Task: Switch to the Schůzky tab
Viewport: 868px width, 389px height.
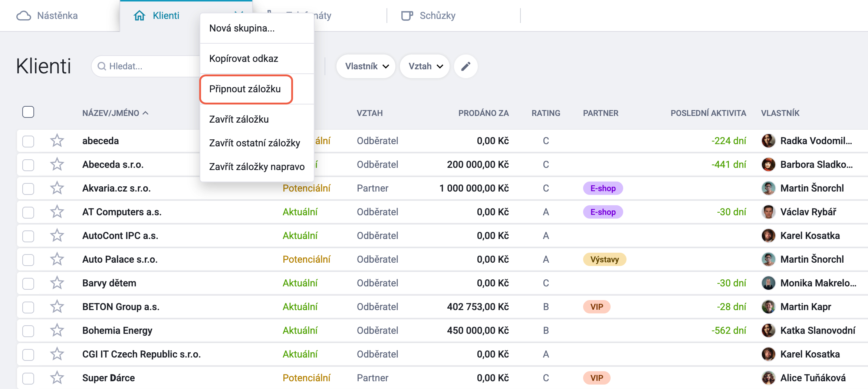Action: [453, 16]
